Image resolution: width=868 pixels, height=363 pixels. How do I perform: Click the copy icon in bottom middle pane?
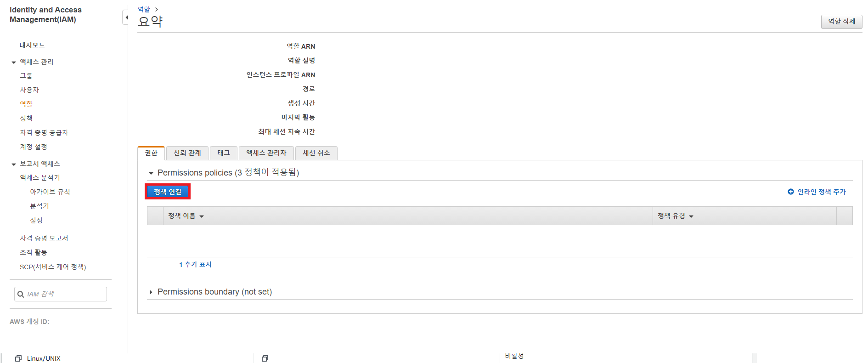click(265, 358)
